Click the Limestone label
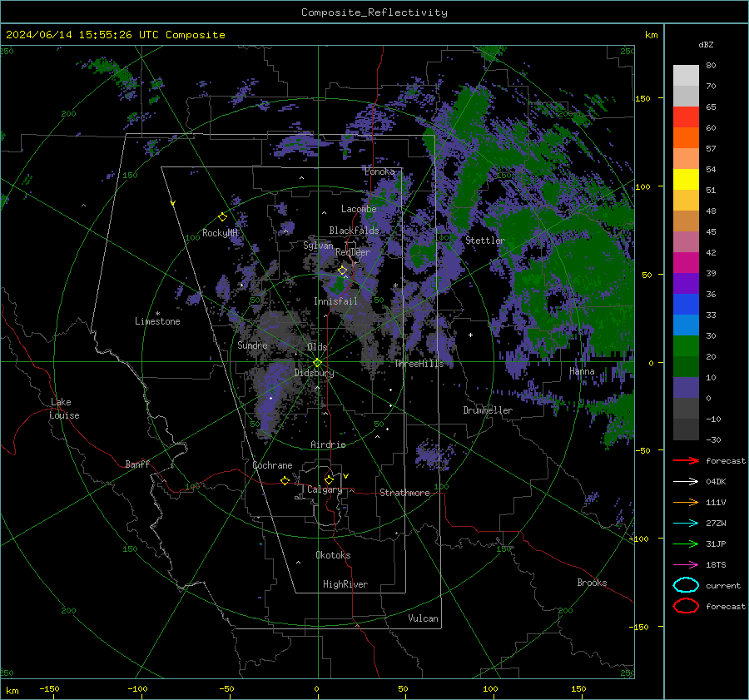Image resolution: width=749 pixels, height=700 pixels. click(x=157, y=321)
